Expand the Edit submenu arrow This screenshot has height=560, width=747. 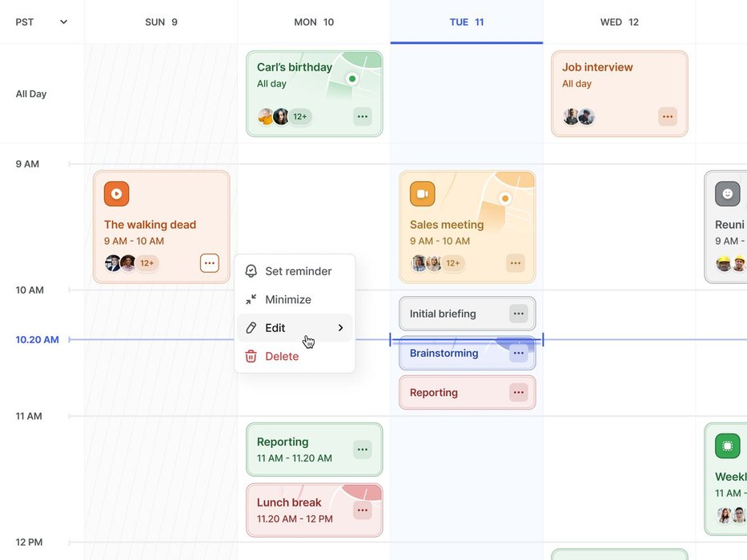coord(340,328)
